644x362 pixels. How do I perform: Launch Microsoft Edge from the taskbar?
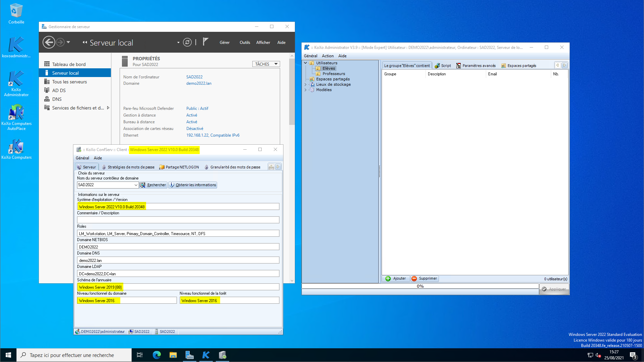click(156, 355)
